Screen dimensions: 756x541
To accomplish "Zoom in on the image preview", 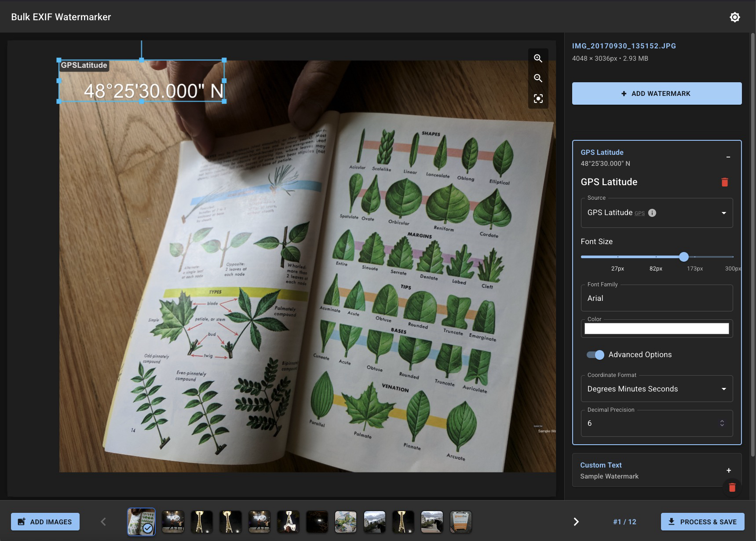I will (x=538, y=58).
